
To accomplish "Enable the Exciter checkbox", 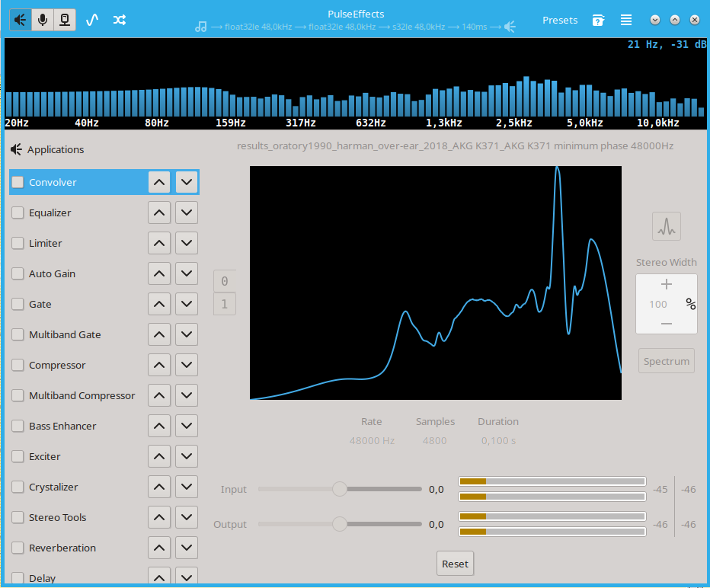I will 18,456.
